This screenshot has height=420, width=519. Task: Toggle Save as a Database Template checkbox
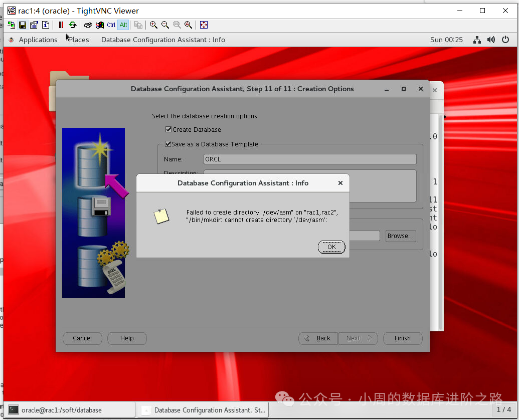[168, 144]
